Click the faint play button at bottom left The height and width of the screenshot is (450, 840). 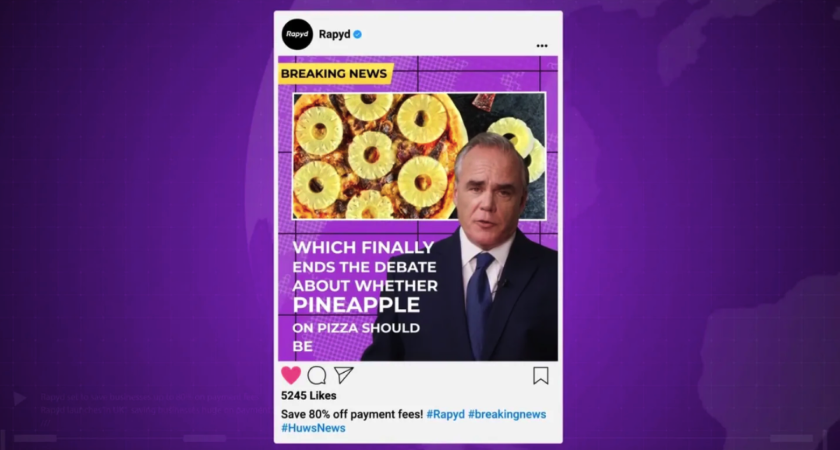click(20, 398)
